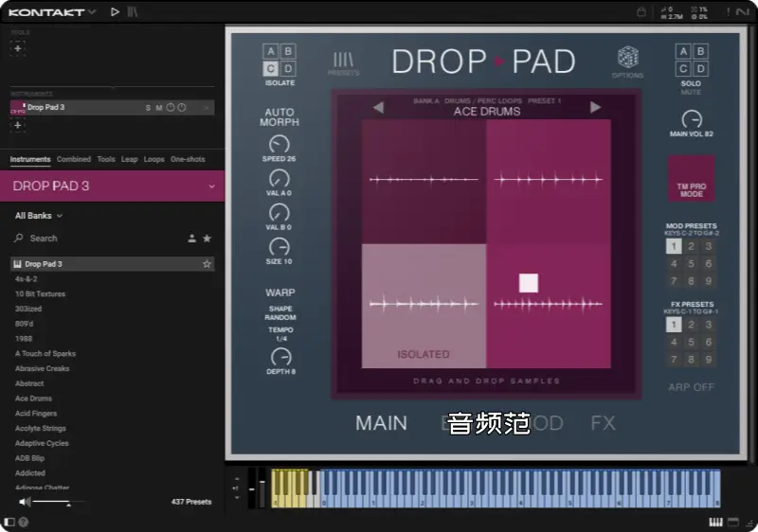Solo pad A in Solo grid
This screenshot has width=758, height=532.
point(683,52)
